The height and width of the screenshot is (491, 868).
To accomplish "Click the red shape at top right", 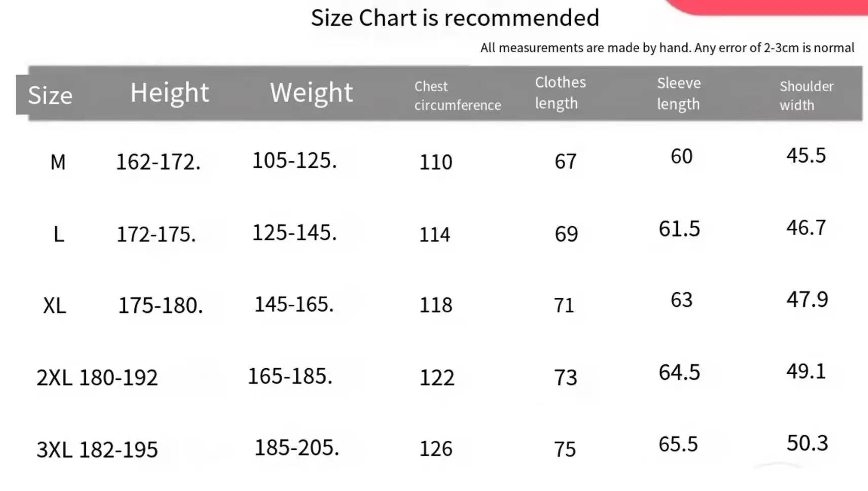I will coord(766,7).
